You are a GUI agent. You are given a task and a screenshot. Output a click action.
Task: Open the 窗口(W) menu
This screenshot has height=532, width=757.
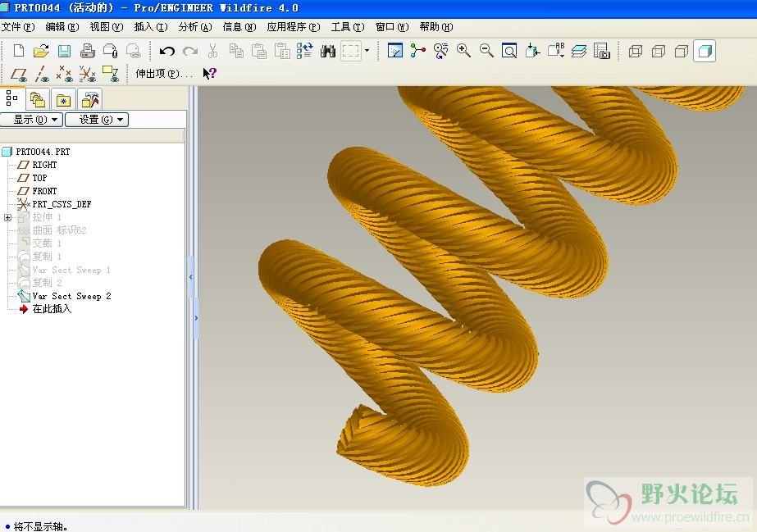[392, 27]
